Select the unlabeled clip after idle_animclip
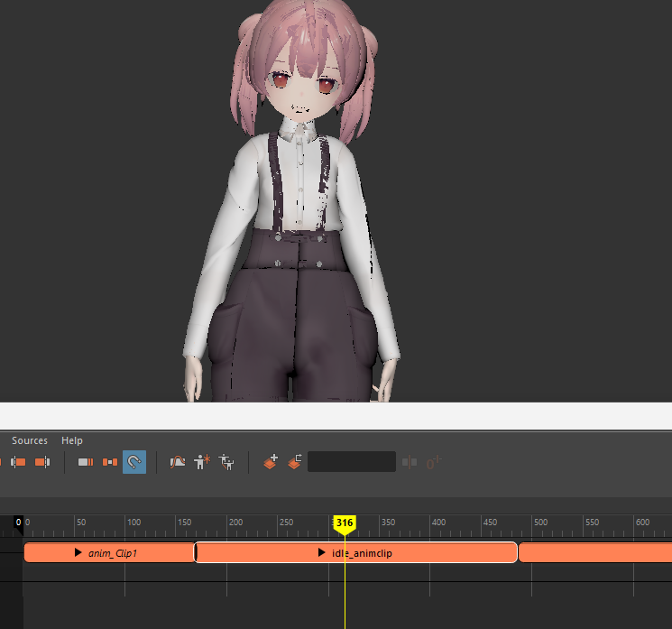The height and width of the screenshot is (629, 672). (595, 552)
